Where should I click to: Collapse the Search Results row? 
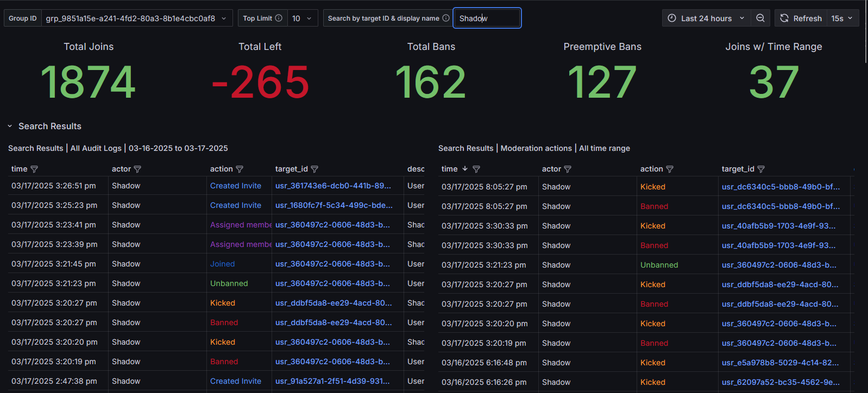coord(10,126)
